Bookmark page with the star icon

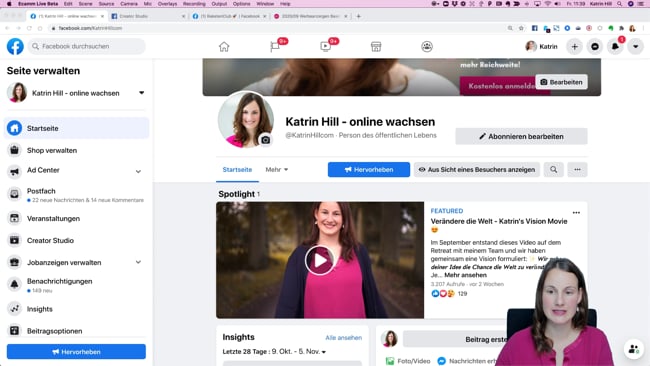point(521,28)
